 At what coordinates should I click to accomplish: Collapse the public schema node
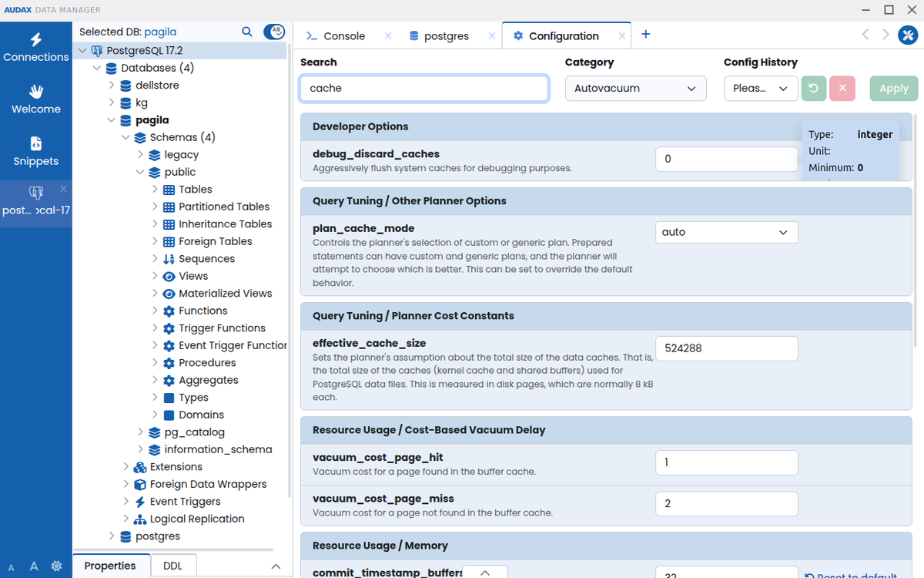(140, 172)
